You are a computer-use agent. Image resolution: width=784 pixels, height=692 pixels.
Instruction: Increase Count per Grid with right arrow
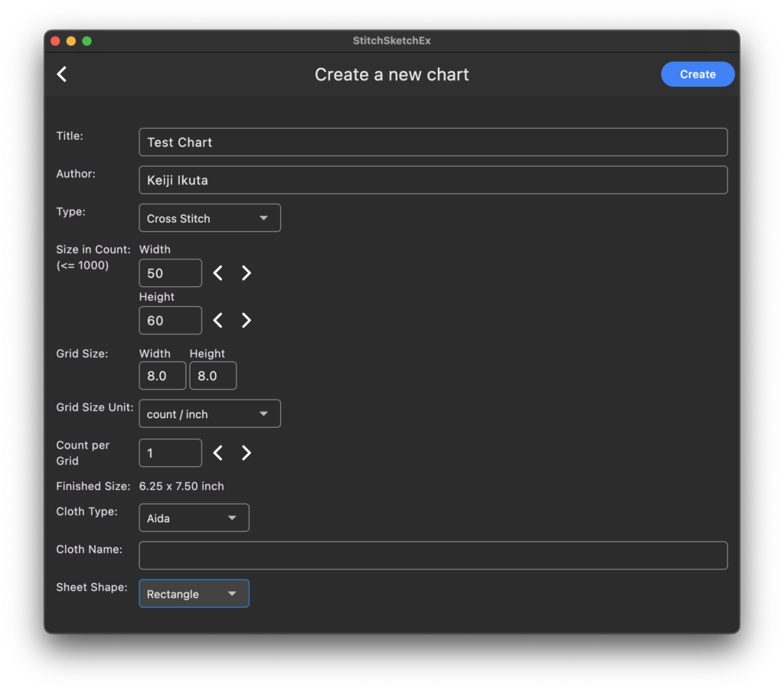[246, 453]
